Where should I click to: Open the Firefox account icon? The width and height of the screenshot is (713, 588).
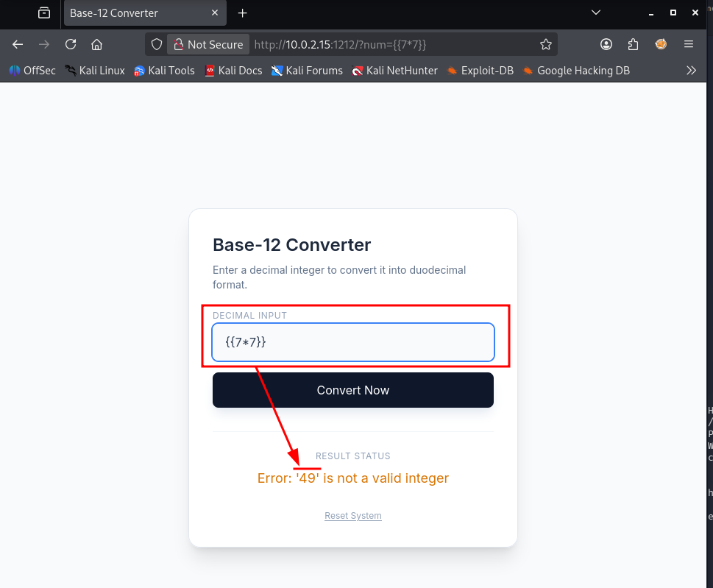[x=606, y=45]
